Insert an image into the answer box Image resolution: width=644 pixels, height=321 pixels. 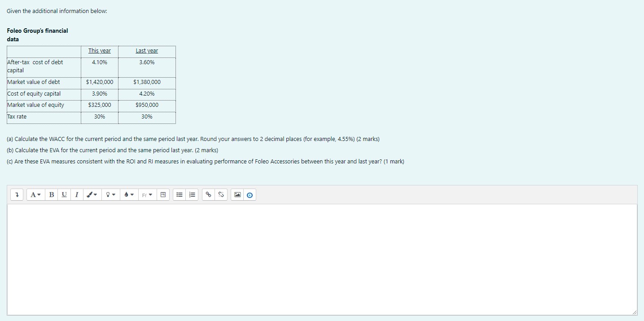pos(237,194)
